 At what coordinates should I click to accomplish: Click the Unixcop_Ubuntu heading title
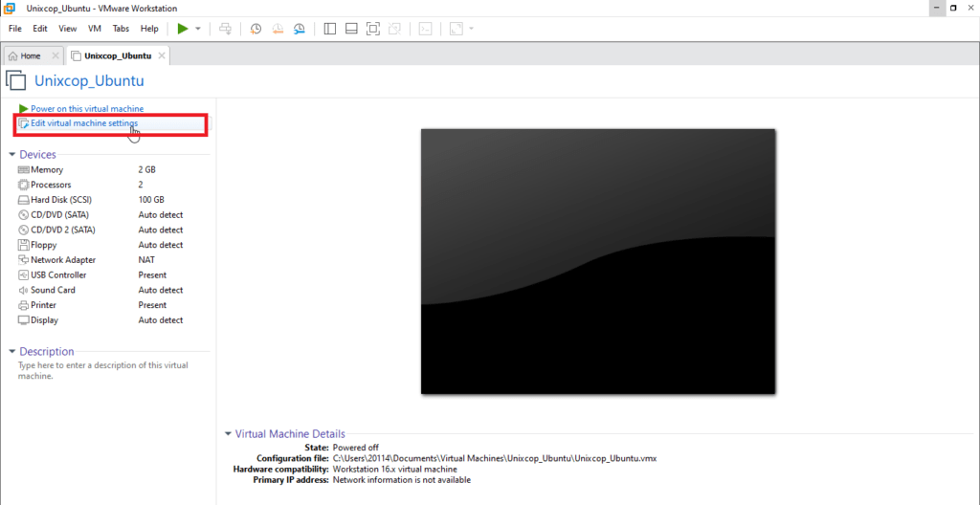[x=89, y=80]
